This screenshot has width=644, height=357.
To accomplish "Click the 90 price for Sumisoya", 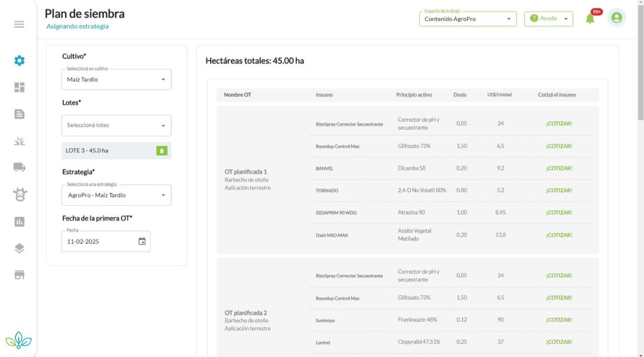I will coord(500,320).
